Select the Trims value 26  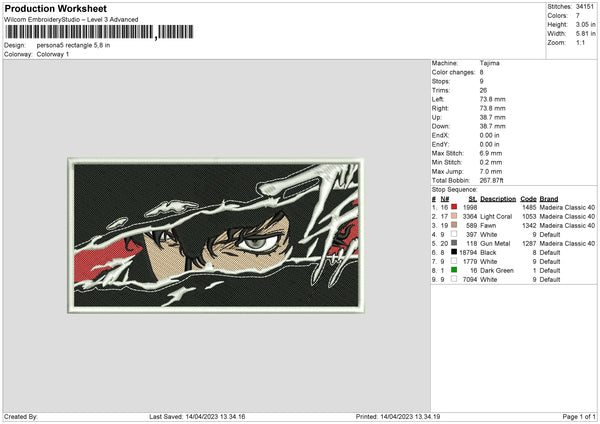tap(483, 90)
